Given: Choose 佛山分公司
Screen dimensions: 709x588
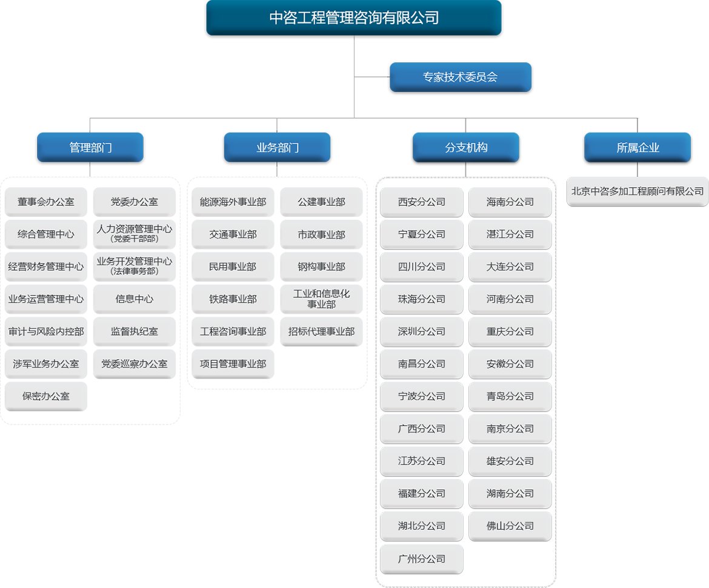Looking at the screenshot, I should 510,526.
